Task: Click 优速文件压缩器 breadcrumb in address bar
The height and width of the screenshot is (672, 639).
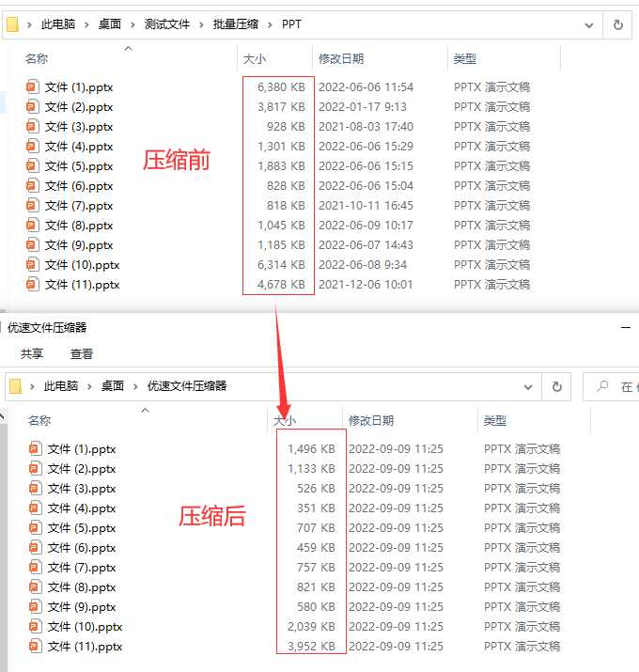Action: pos(187,386)
